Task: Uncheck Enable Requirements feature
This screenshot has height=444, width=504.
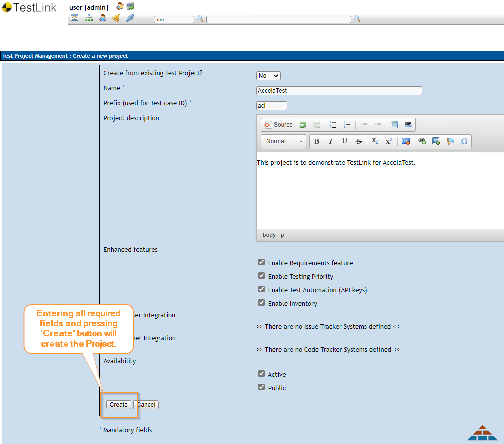Action: [261, 262]
